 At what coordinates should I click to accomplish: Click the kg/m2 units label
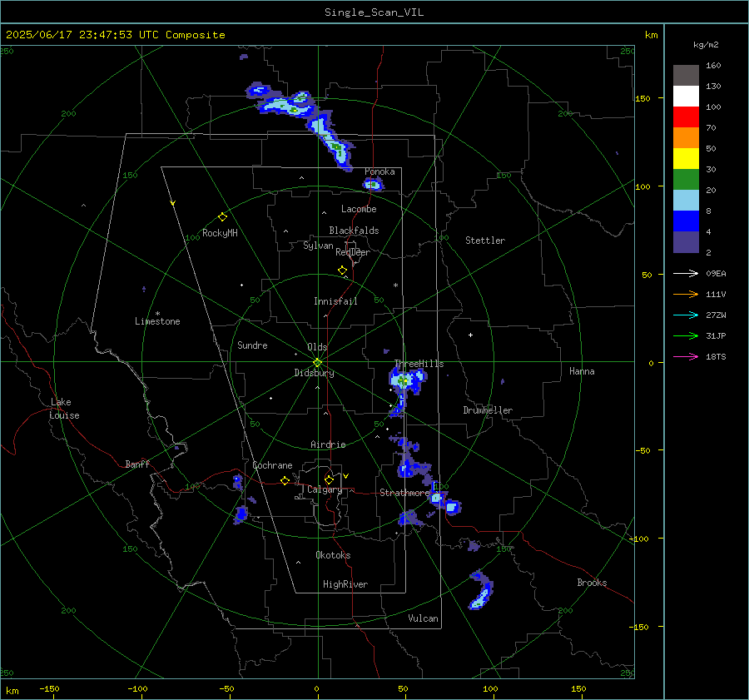click(706, 45)
